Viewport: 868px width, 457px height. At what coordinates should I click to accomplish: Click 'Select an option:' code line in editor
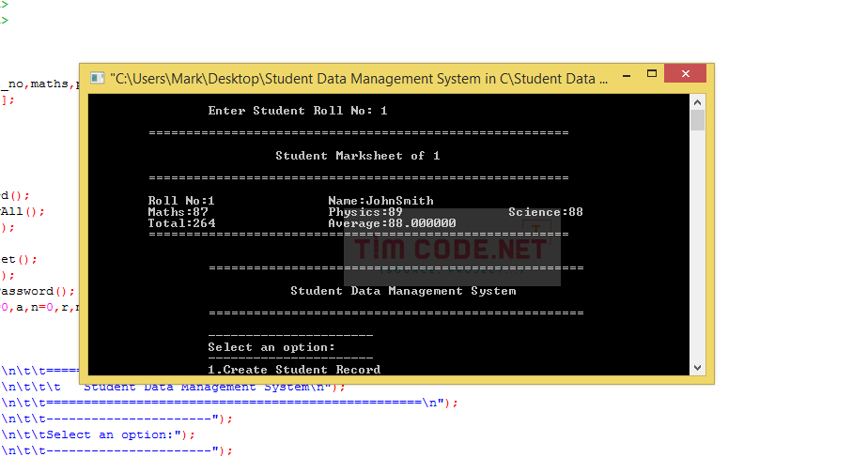98,434
